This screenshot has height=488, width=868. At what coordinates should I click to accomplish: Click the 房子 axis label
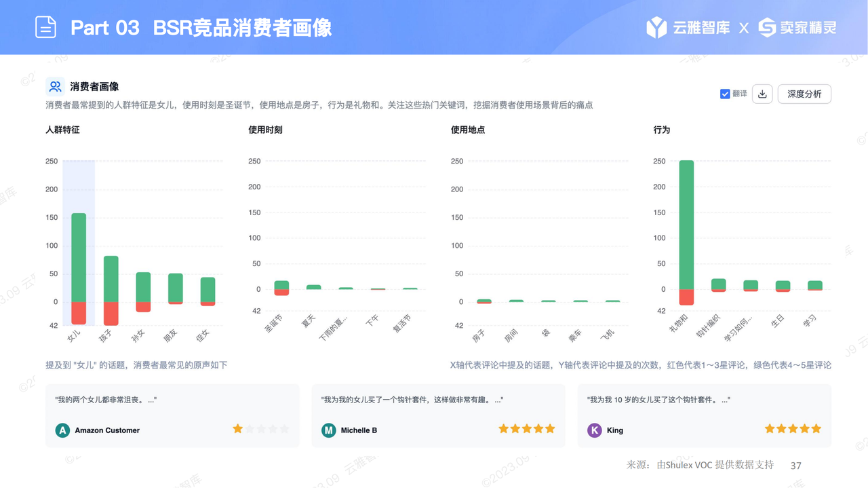click(479, 335)
